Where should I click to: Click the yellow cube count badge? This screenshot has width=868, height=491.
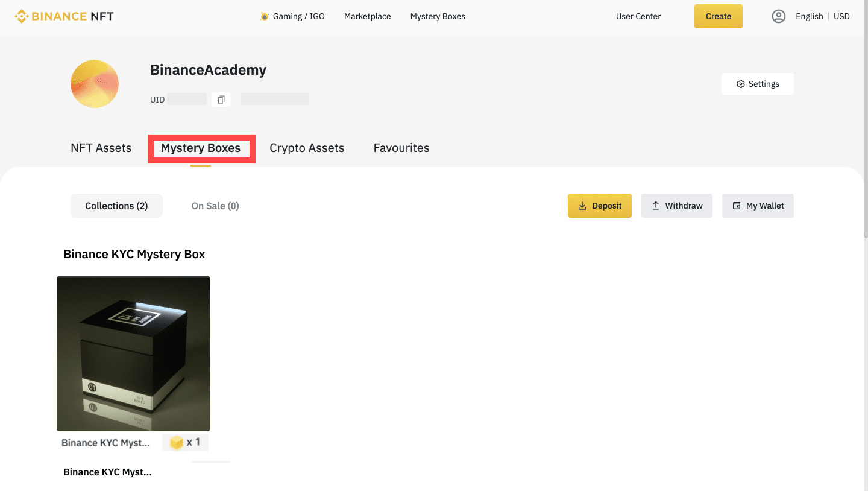(x=185, y=442)
